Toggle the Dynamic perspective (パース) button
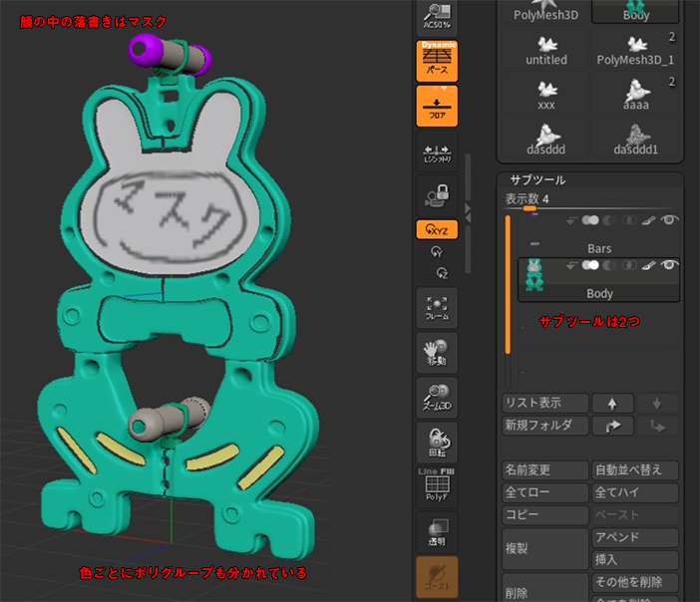 click(437, 61)
